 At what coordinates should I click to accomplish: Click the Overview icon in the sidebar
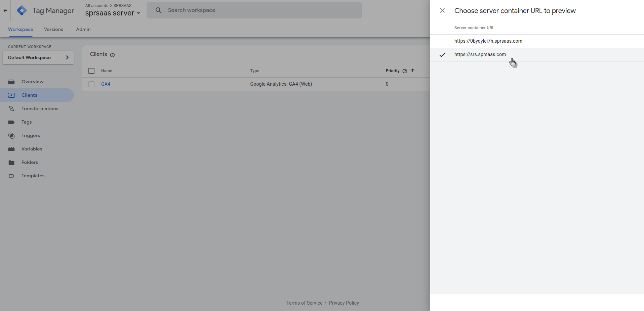tap(11, 82)
